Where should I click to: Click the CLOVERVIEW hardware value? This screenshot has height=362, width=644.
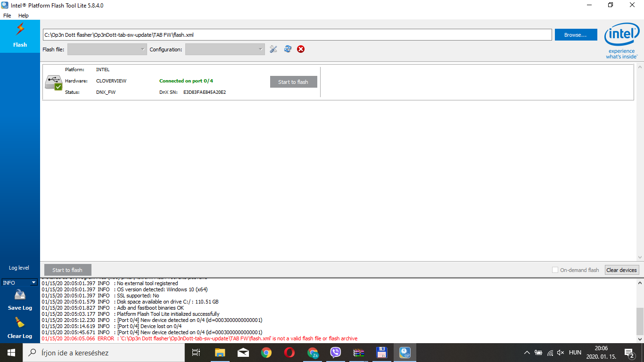111,81
